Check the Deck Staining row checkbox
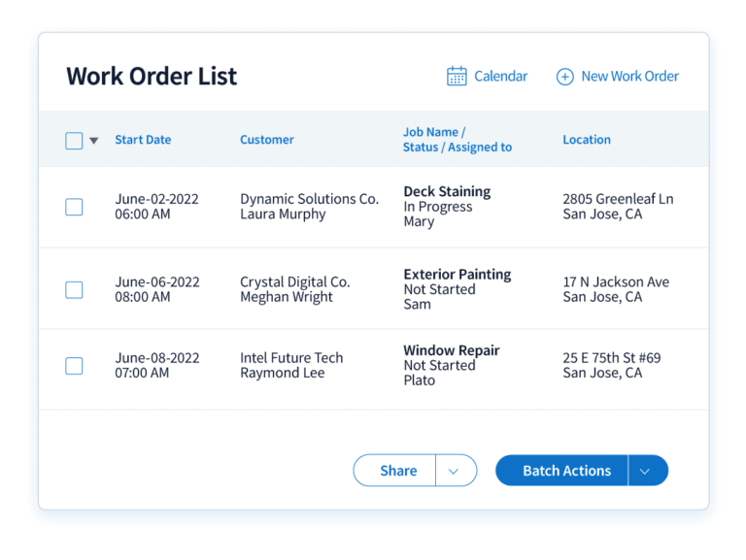Screen dimensions: 746x560 [74, 207]
